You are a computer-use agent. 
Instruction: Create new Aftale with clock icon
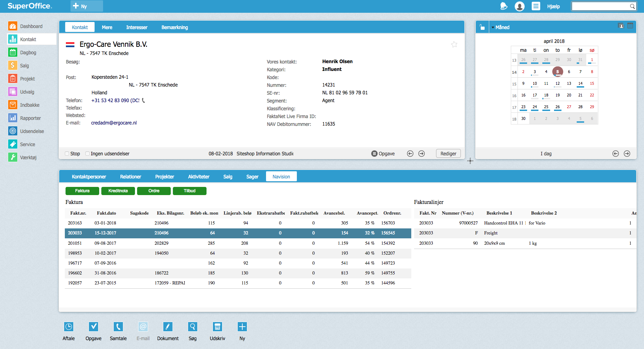pyautogui.click(x=69, y=327)
